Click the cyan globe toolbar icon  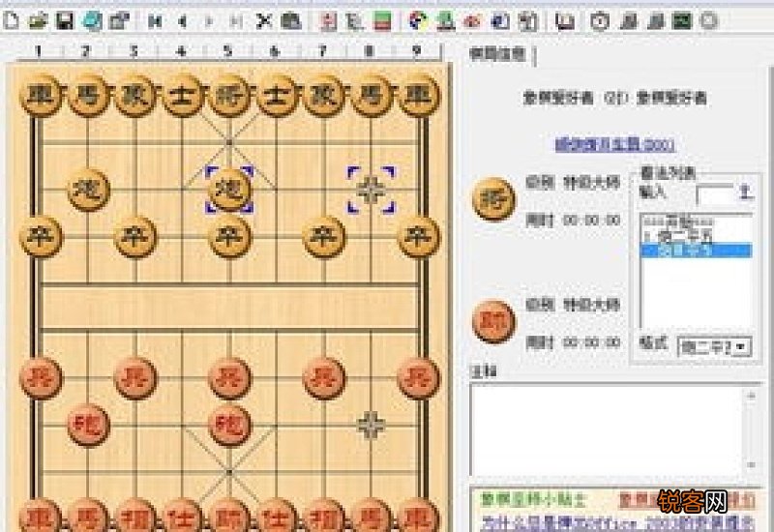pos(92,20)
